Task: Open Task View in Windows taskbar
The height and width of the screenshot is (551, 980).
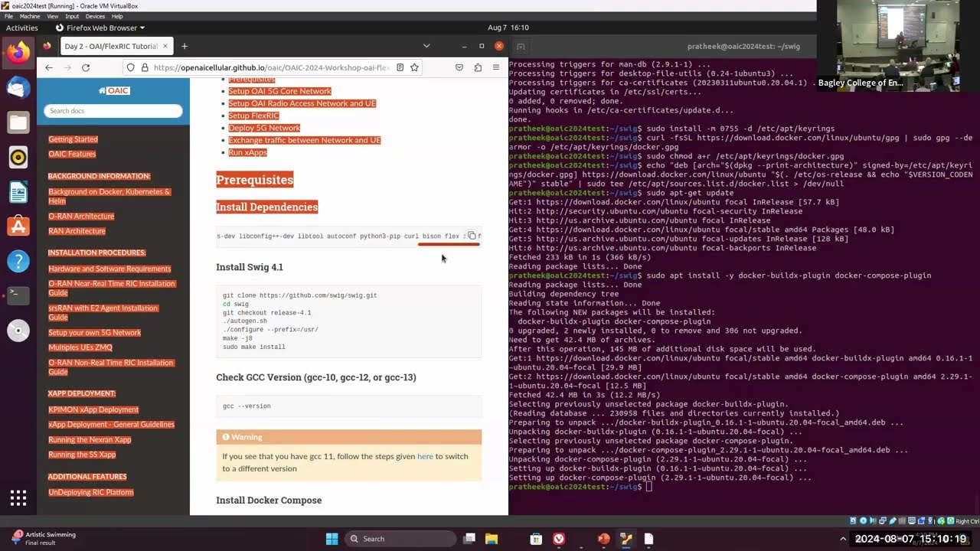Action: coord(469,539)
